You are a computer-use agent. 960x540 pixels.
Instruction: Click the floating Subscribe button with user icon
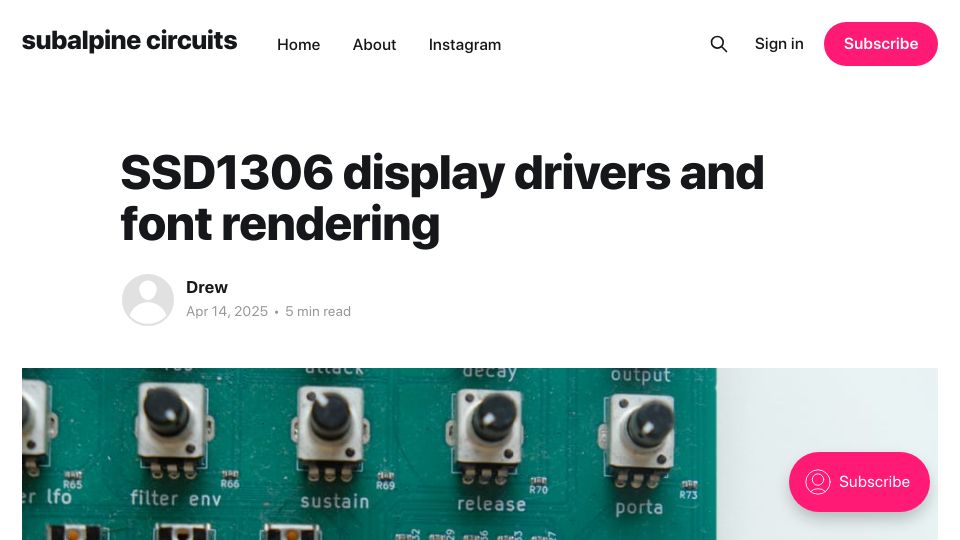[859, 482]
